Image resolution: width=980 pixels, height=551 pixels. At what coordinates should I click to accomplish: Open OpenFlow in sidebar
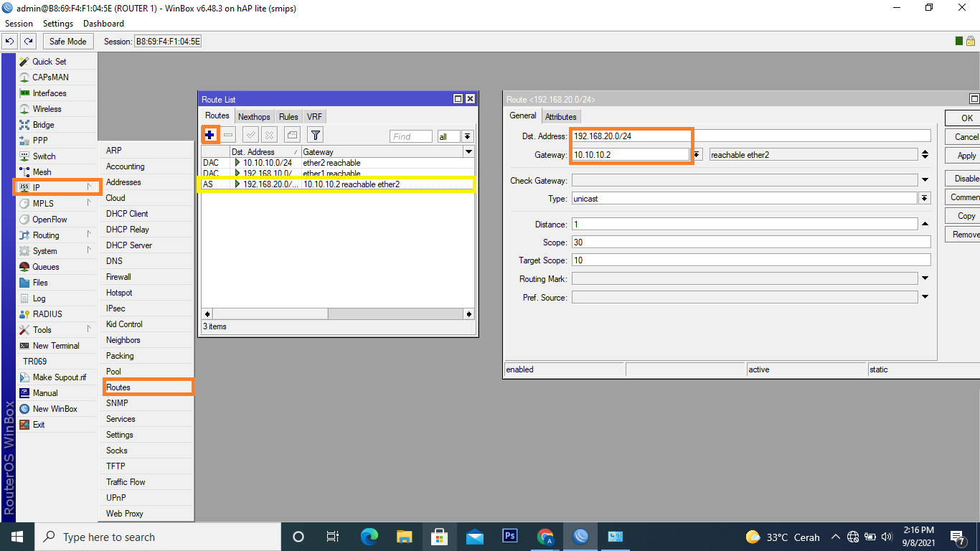pyautogui.click(x=57, y=220)
